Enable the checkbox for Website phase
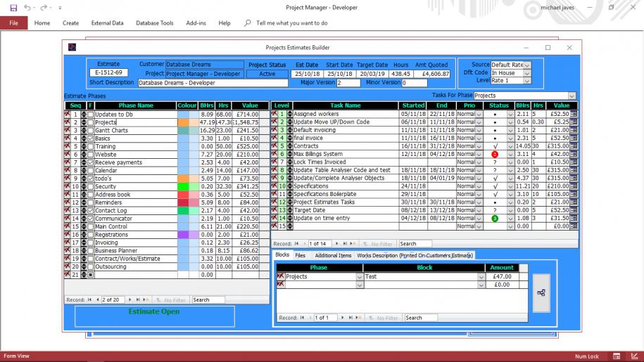 point(90,155)
